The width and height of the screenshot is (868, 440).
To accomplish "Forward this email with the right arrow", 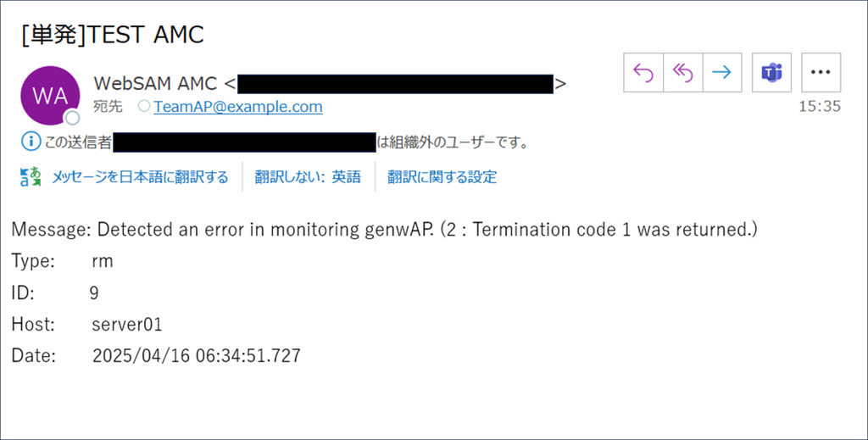I will click(x=721, y=72).
